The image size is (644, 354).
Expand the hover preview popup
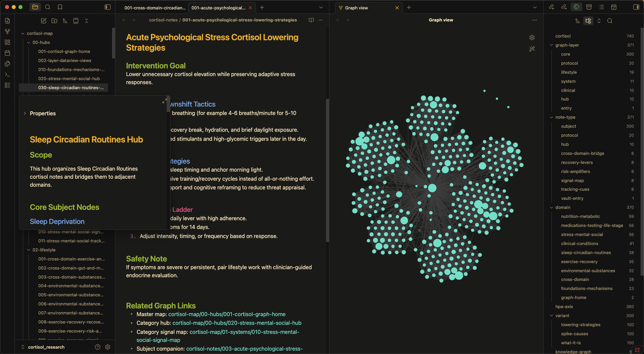pos(165,101)
